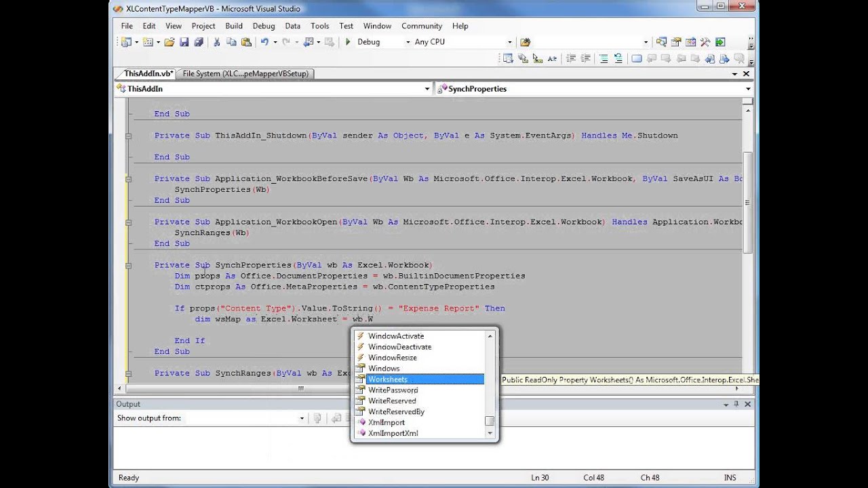Click the Increase Indent toolbar icon
The image size is (868, 488).
pos(585,59)
